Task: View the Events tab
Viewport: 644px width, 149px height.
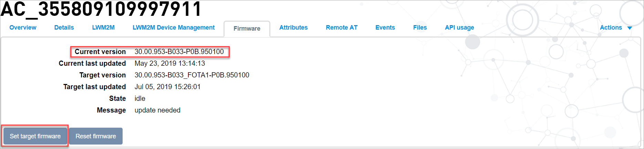Action: (385, 28)
